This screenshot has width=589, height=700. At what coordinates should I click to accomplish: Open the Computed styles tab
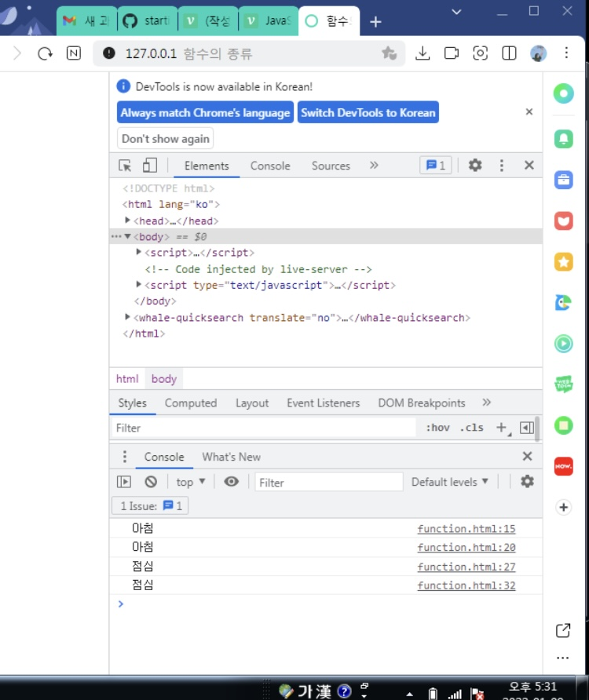pos(191,403)
